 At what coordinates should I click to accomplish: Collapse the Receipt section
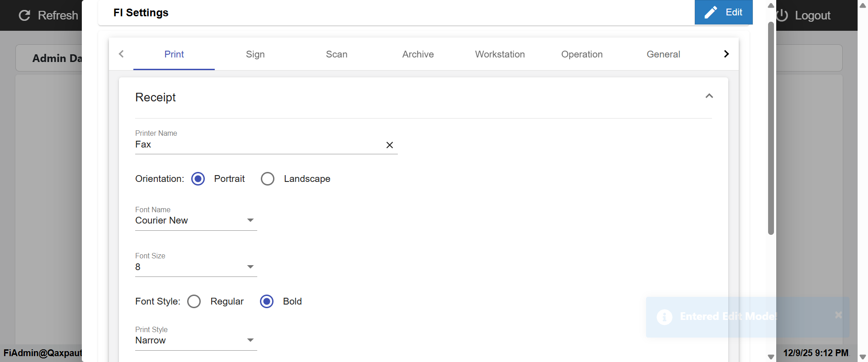pyautogui.click(x=709, y=96)
